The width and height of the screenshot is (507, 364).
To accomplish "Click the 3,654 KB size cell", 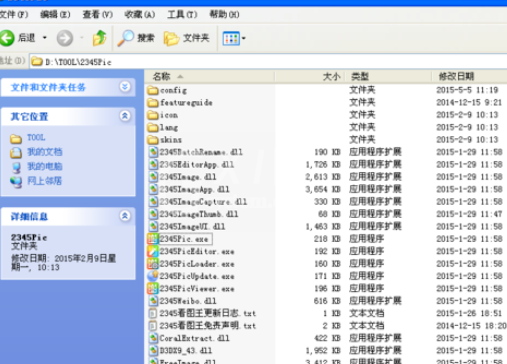I will [x=323, y=189].
